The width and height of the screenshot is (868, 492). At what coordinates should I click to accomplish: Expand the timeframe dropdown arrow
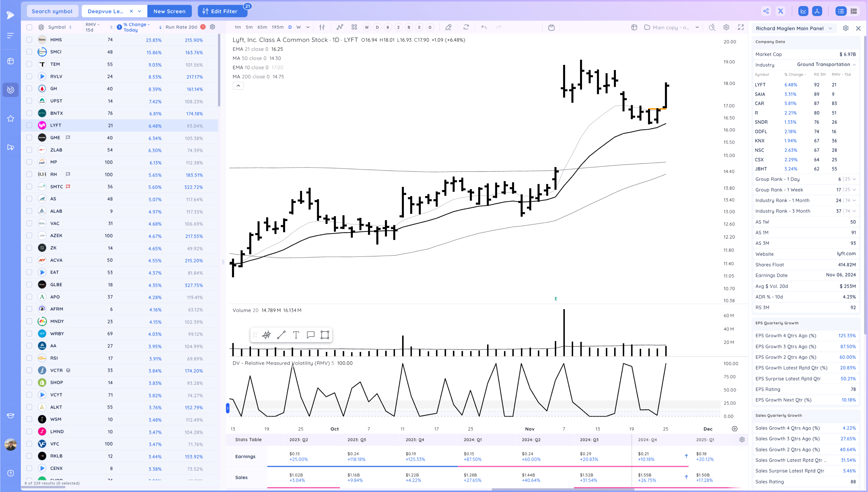click(307, 27)
